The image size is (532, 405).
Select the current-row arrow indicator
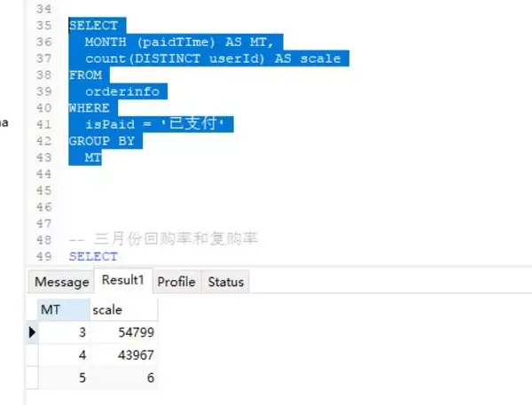[x=32, y=332]
